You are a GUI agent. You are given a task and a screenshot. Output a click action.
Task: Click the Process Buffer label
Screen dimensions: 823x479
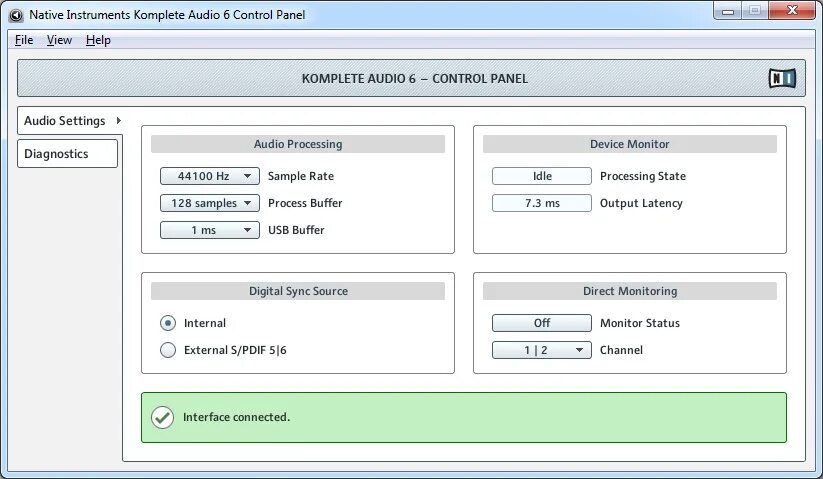coord(305,203)
